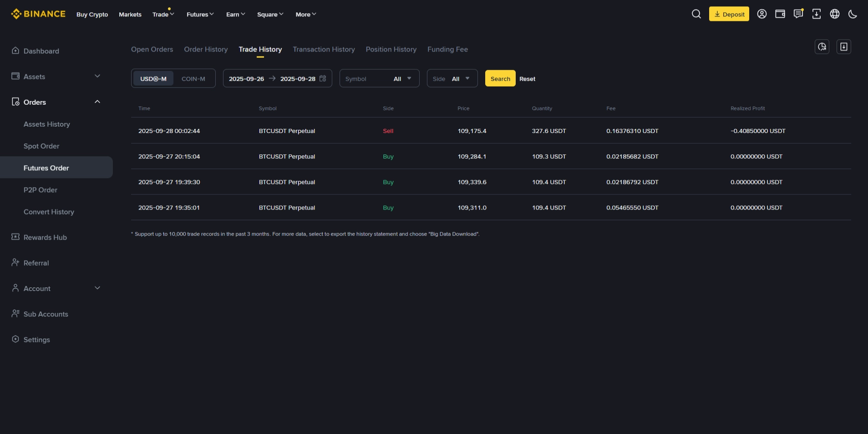
Task: Click price 109,339.6 cell
Action: 472,182
